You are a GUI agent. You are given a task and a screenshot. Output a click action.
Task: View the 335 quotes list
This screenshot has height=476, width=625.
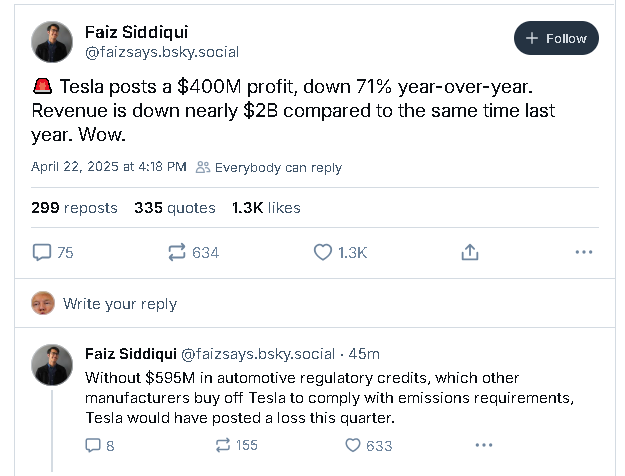[x=174, y=208]
